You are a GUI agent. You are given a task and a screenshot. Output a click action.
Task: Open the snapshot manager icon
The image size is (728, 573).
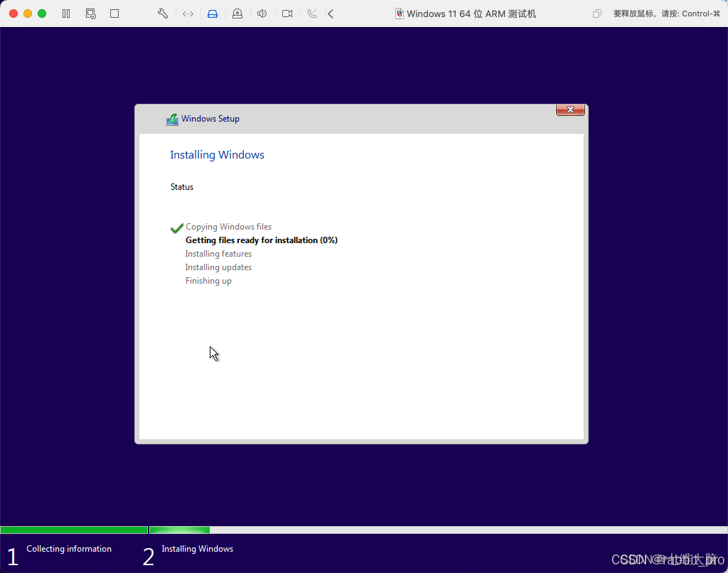click(90, 14)
